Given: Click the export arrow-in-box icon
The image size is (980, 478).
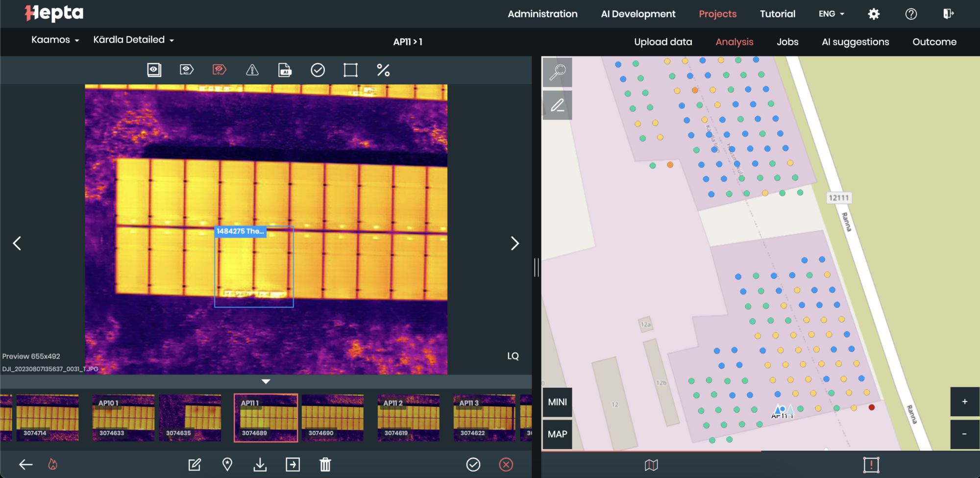Looking at the screenshot, I should pyautogui.click(x=293, y=464).
